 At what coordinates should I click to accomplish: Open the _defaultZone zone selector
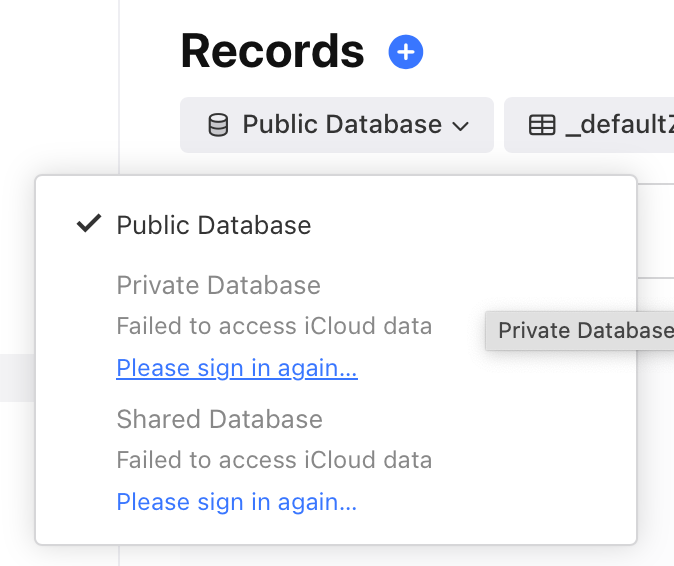point(589,125)
